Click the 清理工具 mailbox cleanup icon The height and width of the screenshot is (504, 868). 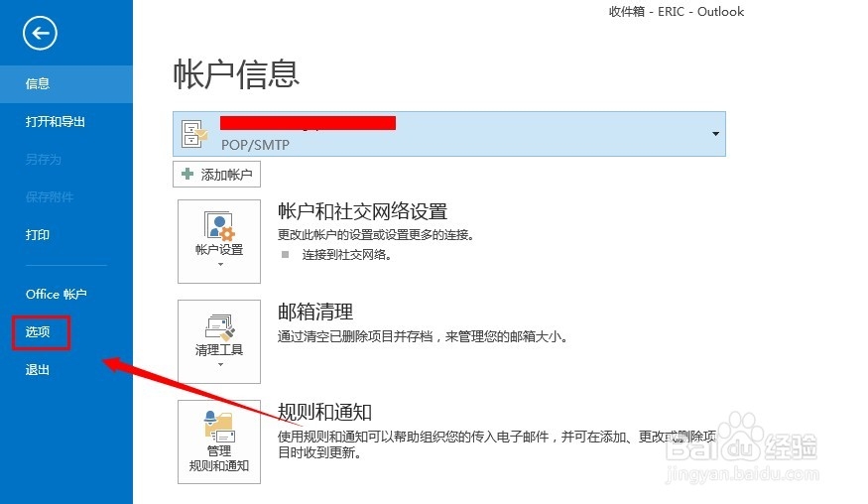[220, 327]
